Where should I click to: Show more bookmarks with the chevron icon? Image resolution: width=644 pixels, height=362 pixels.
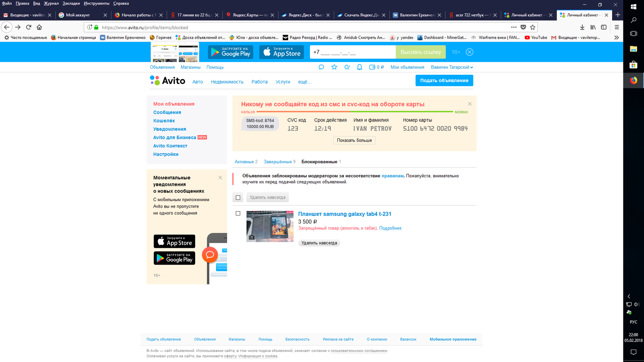coord(616,37)
